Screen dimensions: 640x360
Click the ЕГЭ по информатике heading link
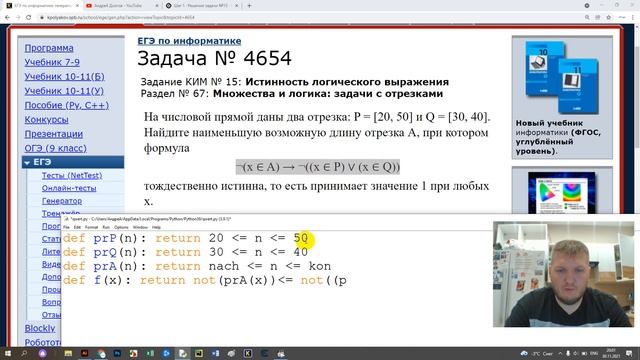point(189,41)
